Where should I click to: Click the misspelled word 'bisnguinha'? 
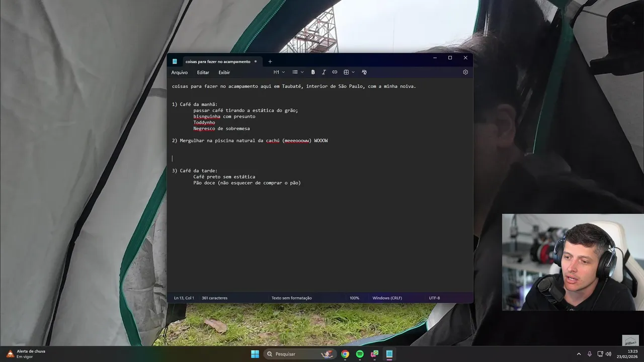pos(207,117)
